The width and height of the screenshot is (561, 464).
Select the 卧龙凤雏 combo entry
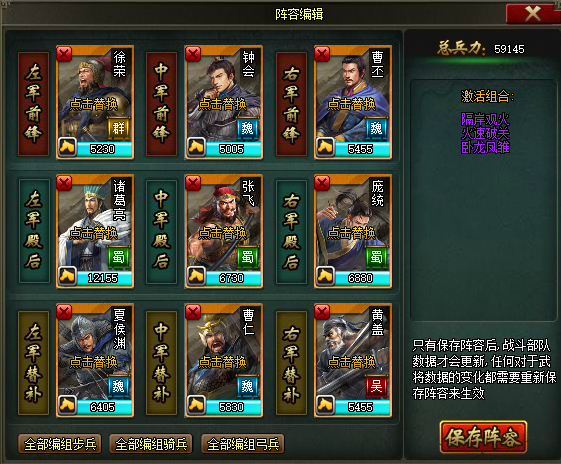click(x=485, y=147)
